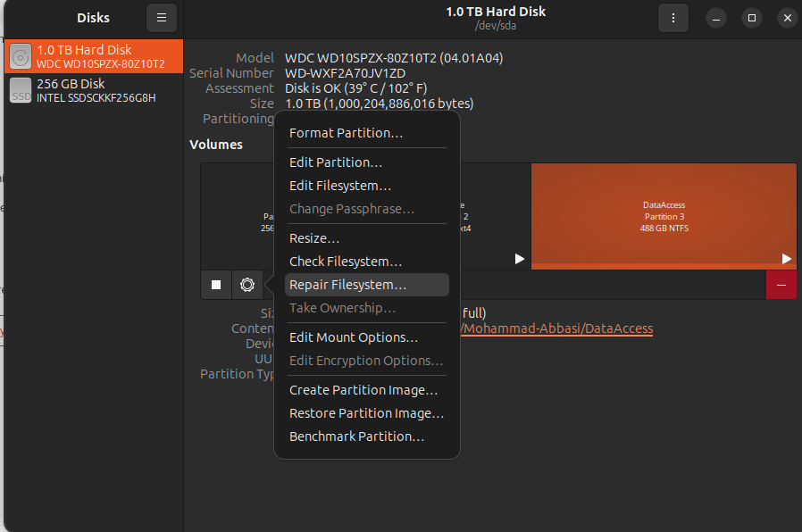Click the unmount partition stop button

[216, 285]
